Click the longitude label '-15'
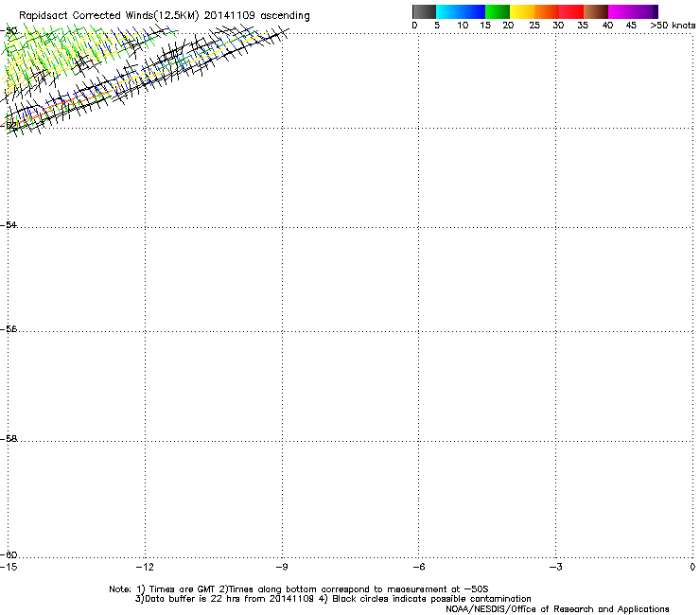Screen dimensions: 700x615 [x=9, y=567]
